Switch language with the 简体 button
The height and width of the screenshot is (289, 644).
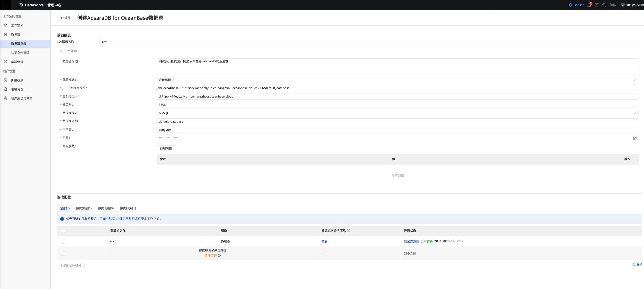(x=613, y=5)
